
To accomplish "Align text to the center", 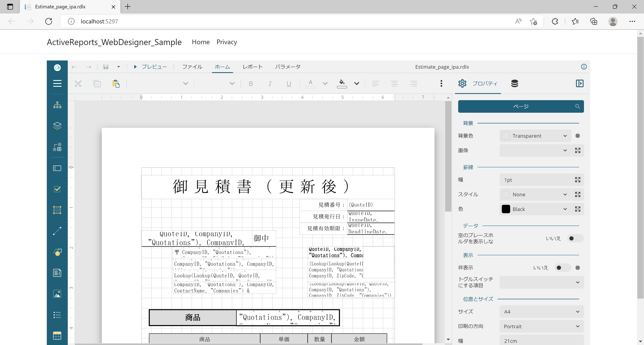I will pyautogui.click(x=394, y=84).
